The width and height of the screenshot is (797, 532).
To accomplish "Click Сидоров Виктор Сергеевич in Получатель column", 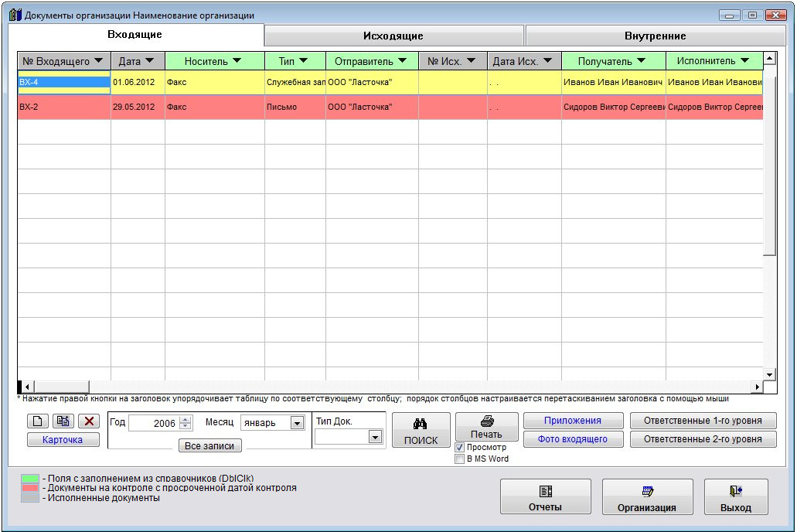I will (x=614, y=107).
